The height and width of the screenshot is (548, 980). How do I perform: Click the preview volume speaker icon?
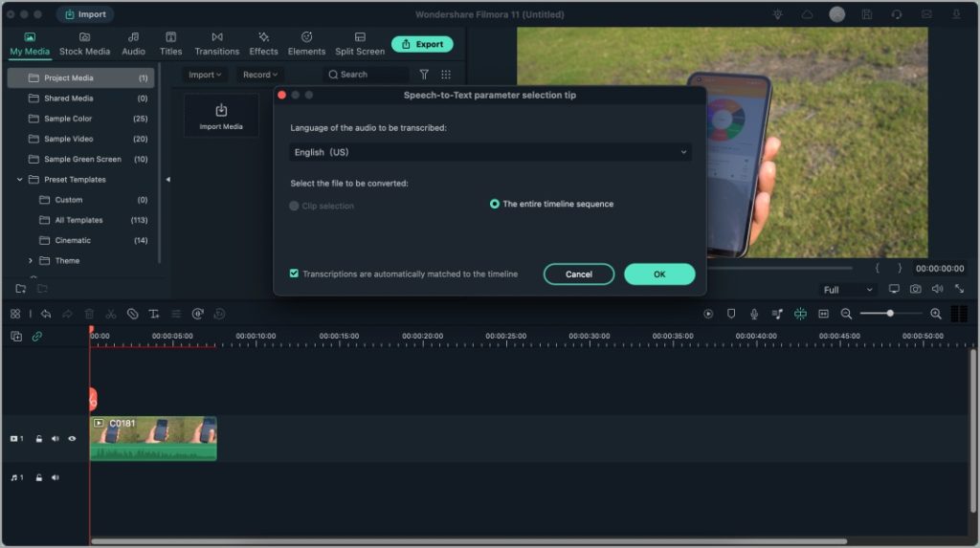pyautogui.click(x=938, y=289)
